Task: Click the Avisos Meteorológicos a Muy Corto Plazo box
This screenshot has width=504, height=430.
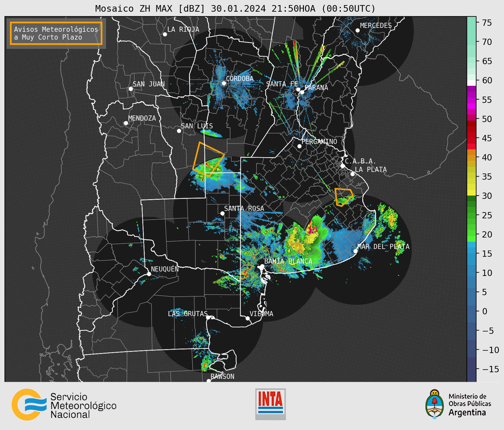Action: point(56,33)
